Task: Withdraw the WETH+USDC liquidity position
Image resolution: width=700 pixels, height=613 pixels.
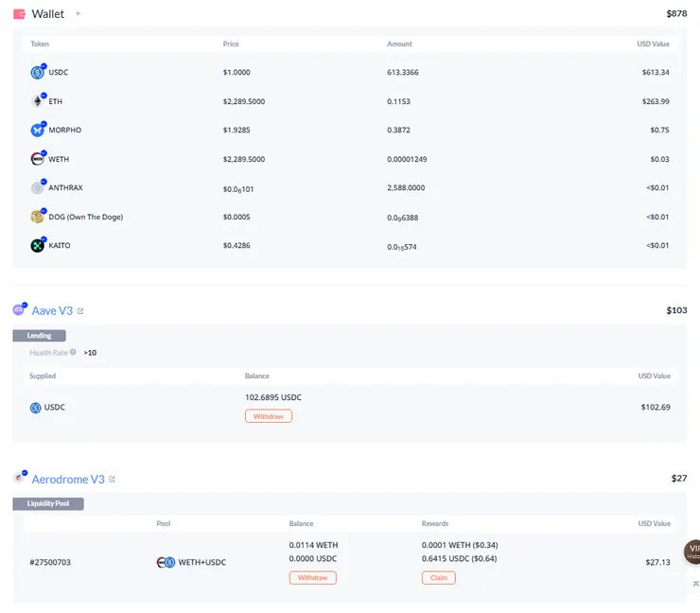Action: coord(312,578)
